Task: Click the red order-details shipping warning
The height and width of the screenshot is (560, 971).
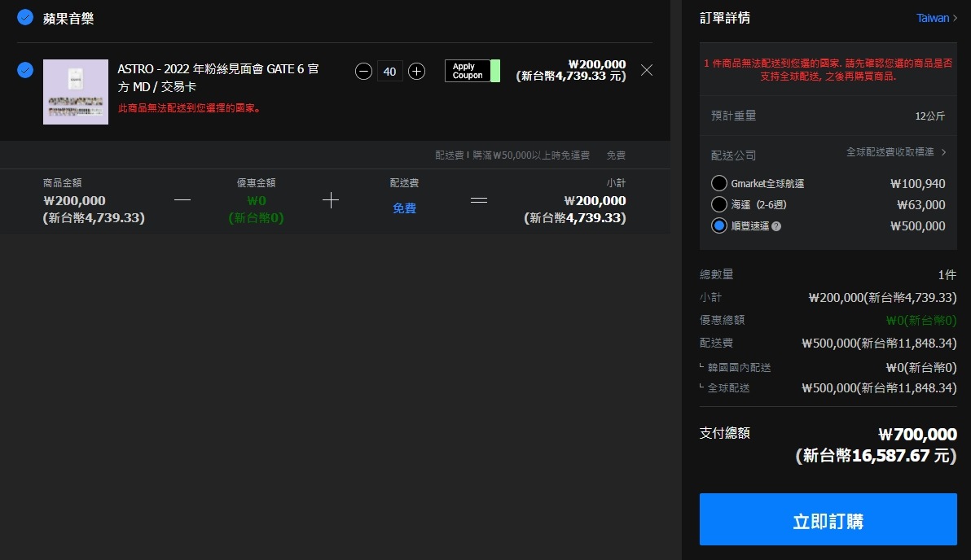Action: [x=828, y=69]
